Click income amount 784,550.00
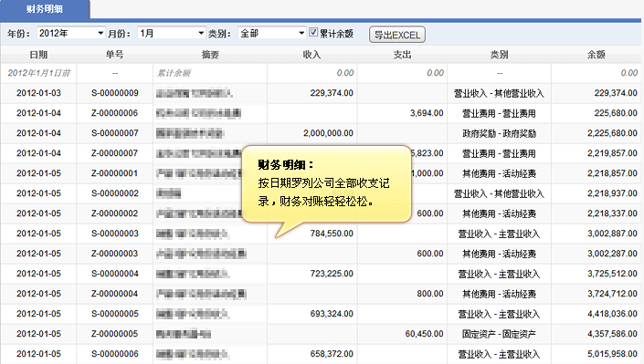This screenshot has height=364, width=644. [332, 234]
